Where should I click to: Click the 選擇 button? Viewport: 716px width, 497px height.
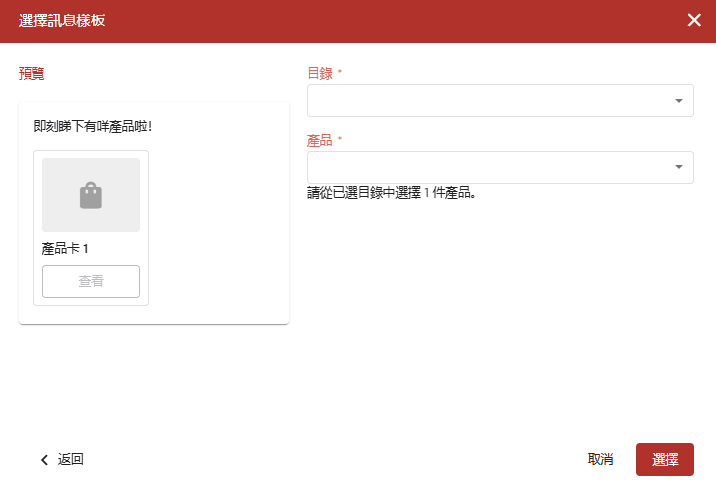coord(664,459)
